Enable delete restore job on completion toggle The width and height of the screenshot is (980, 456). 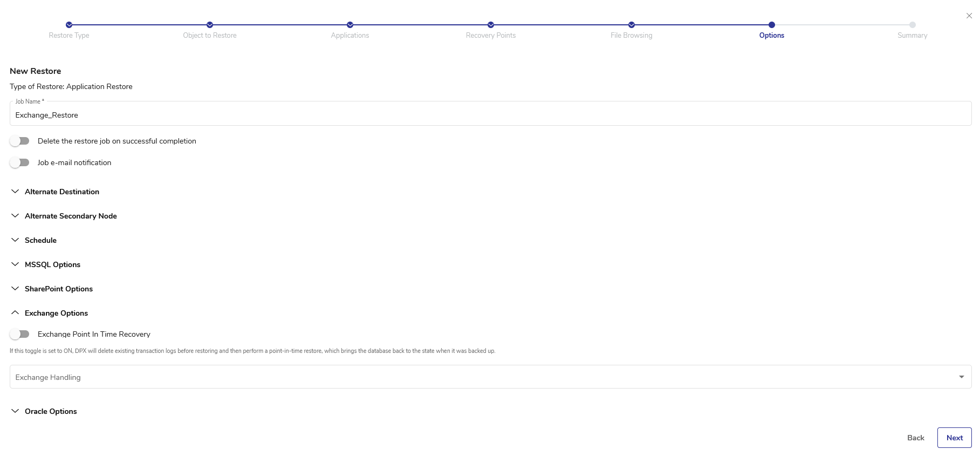coord(20,141)
